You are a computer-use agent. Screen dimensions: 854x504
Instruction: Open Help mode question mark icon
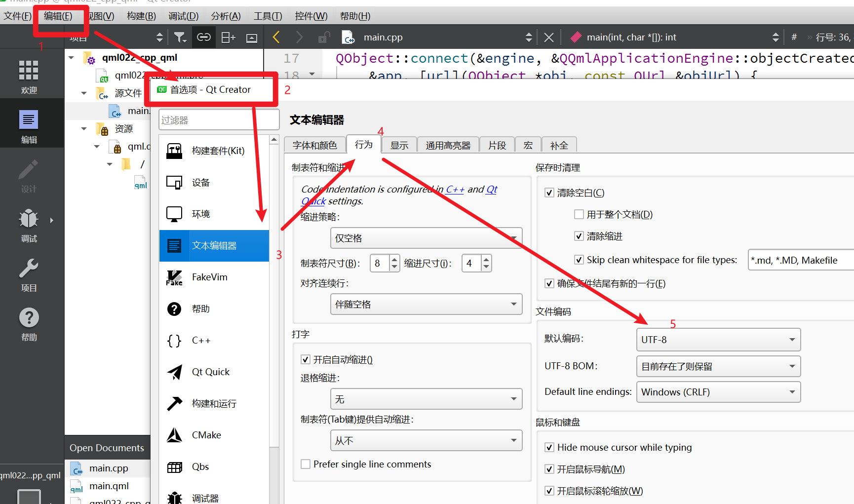(29, 323)
